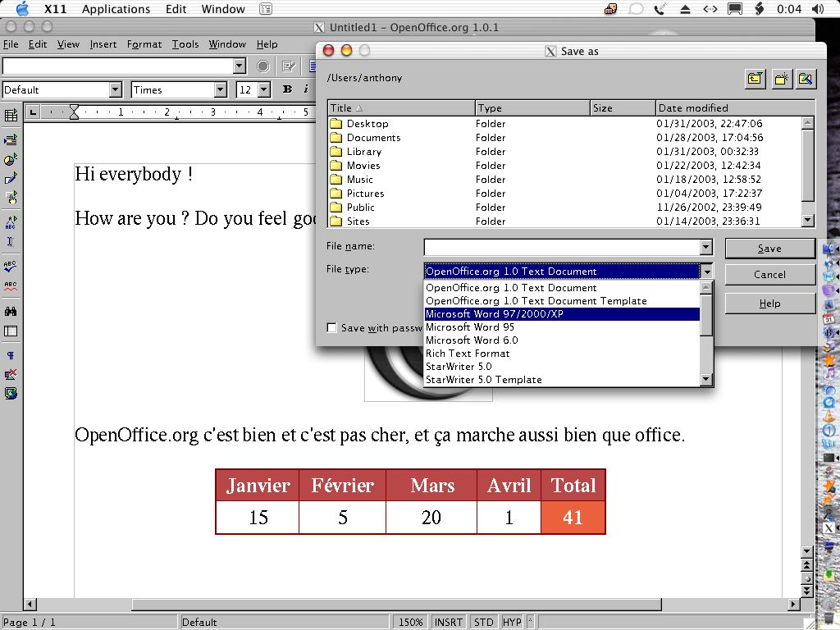Open the X11 Applications menu
Image resolution: width=840 pixels, height=630 pixels.
pyautogui.click(x=116, y=8)
